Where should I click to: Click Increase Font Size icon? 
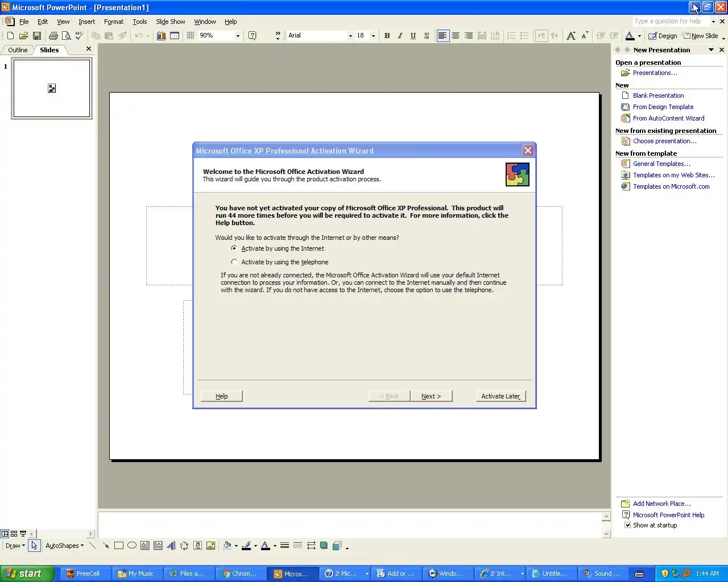[x=571, y=36]
